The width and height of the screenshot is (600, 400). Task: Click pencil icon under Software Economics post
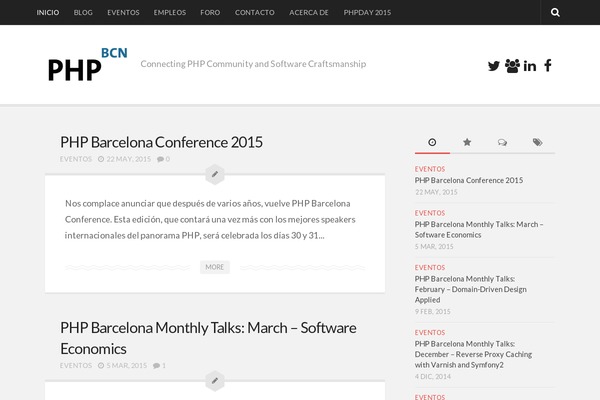215,381
